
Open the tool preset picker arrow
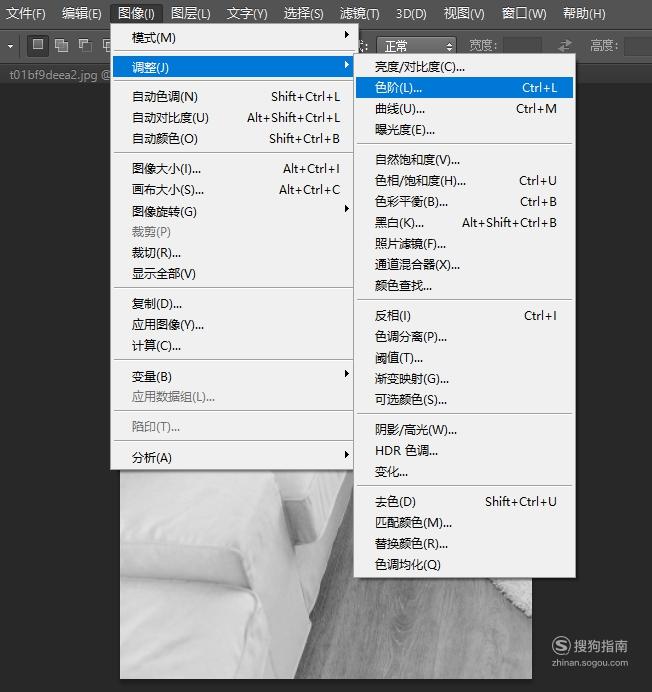pos(11,46)
